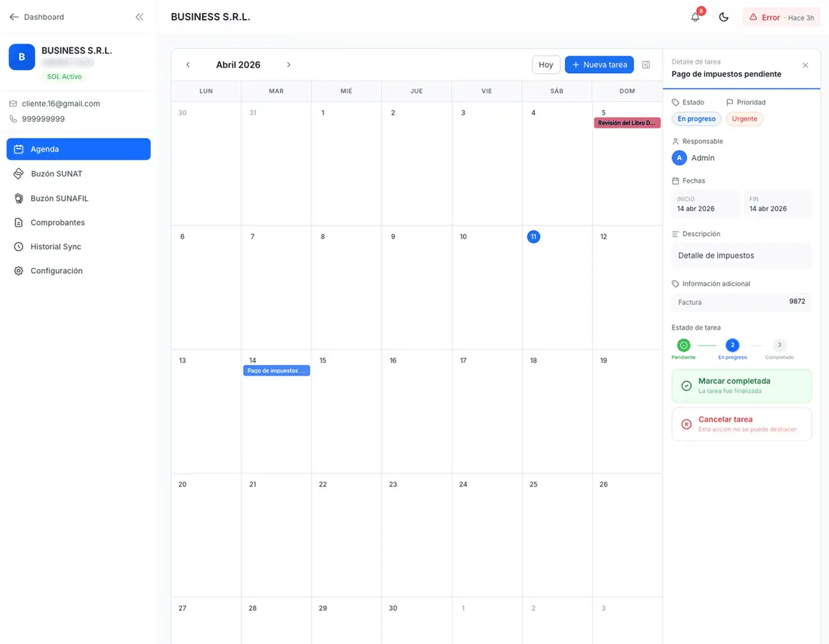Toggle the Urgente priority badge
Screen dimensions: 829x644
744,119
